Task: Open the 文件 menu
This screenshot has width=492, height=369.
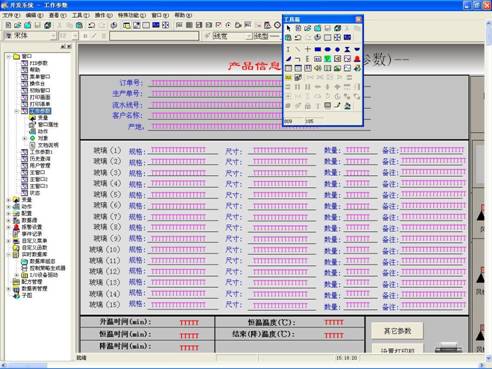Action: [x=11, y=15]
